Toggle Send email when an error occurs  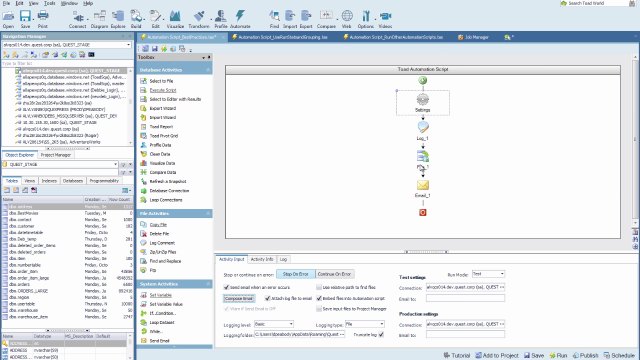pos(227,287)
